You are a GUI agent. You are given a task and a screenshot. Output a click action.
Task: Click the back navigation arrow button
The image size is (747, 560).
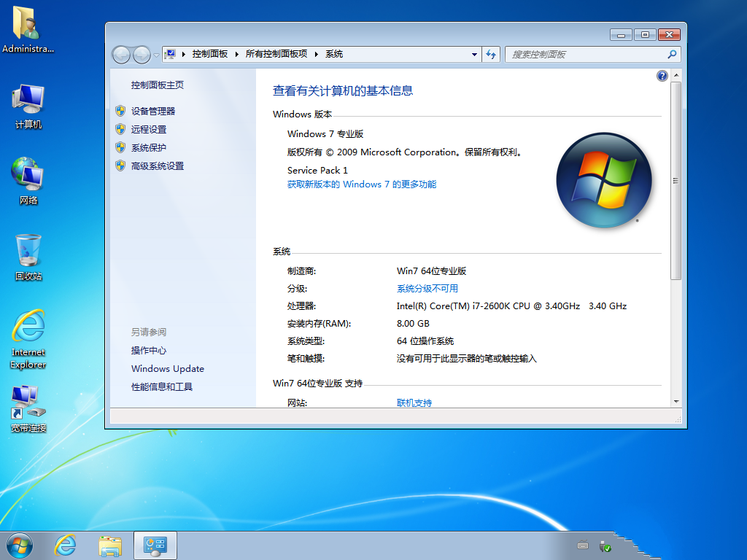pyautogui.click(x=121, y=55)
